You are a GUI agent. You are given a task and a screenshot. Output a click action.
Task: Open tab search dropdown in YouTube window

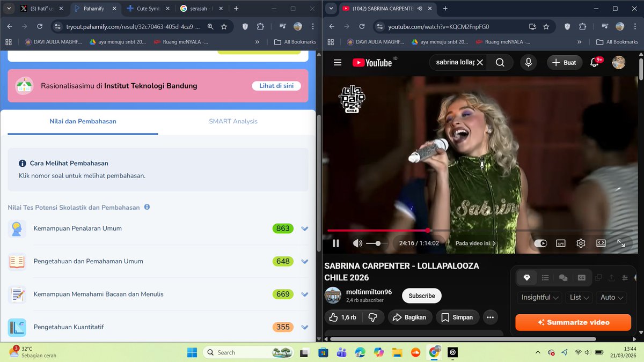331,9
